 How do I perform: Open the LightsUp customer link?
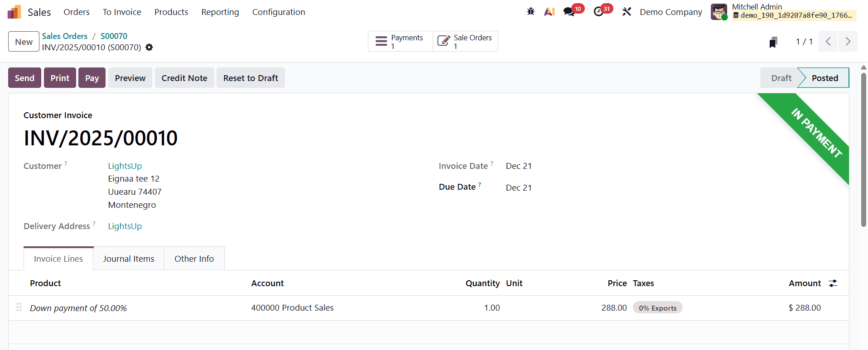125,166
